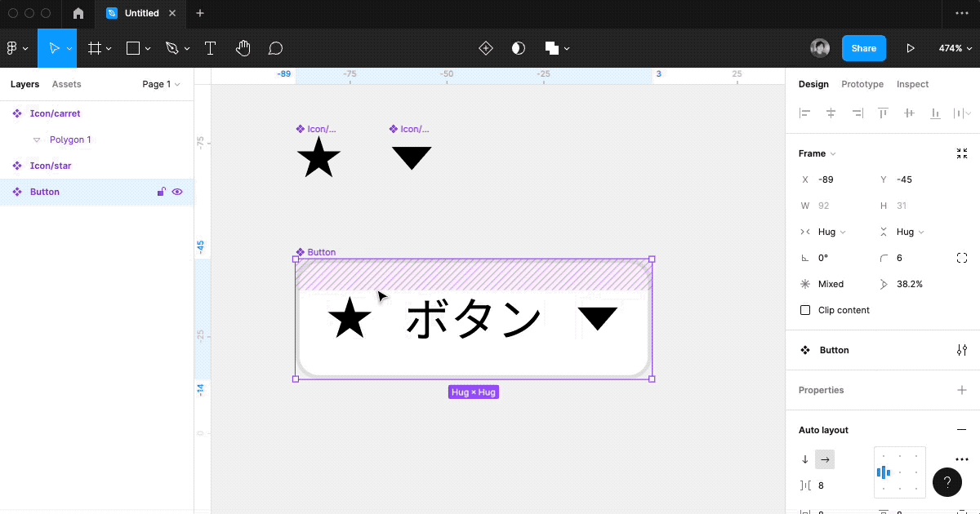The width and height of the screenshot is (980, 514).
Task: Switch to the Prototype tab
Action: coord(862,84)
